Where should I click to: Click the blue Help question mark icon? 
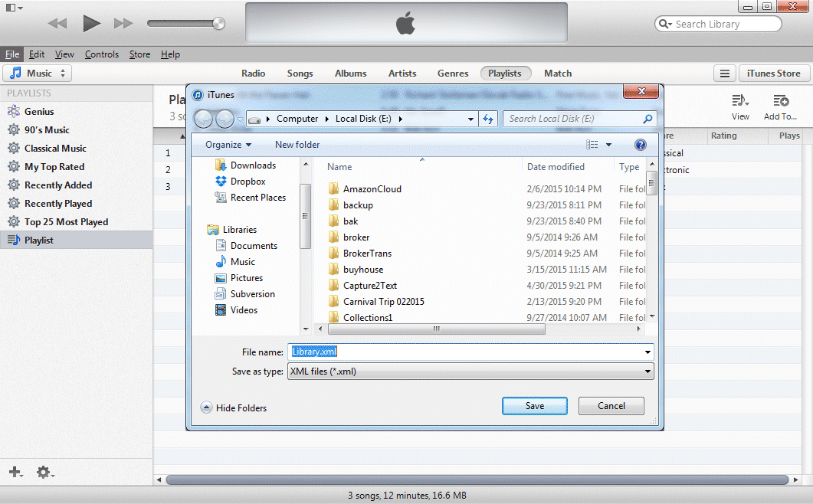(x=641, y=145)
